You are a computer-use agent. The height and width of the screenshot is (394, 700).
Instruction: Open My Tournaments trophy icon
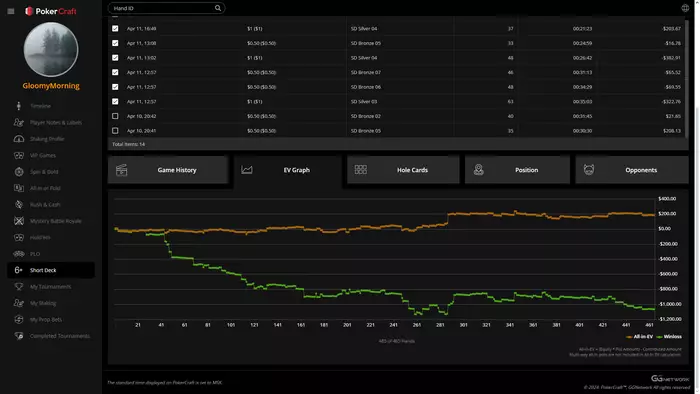pyautogui.click(x=19, y=286)
